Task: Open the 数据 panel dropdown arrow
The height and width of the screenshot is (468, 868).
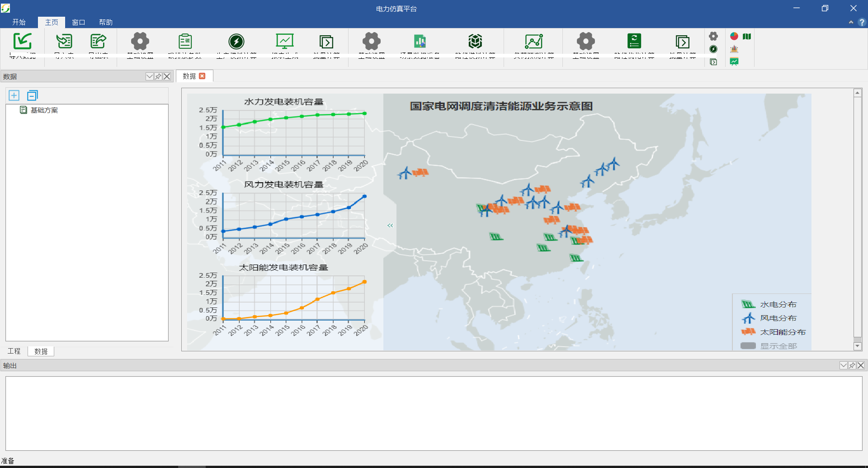Action: coord(150,76)
